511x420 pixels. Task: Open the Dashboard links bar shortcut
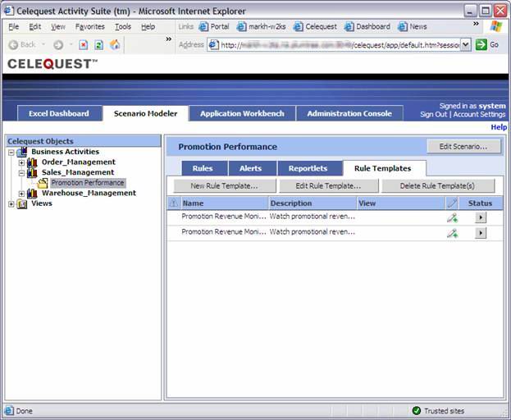(x=367, y=27)
